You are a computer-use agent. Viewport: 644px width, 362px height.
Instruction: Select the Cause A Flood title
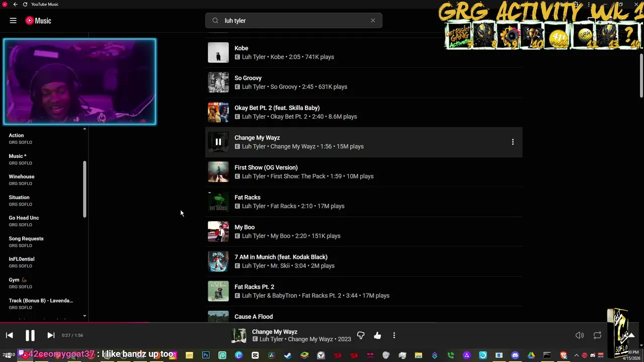[x=254, y=317]
